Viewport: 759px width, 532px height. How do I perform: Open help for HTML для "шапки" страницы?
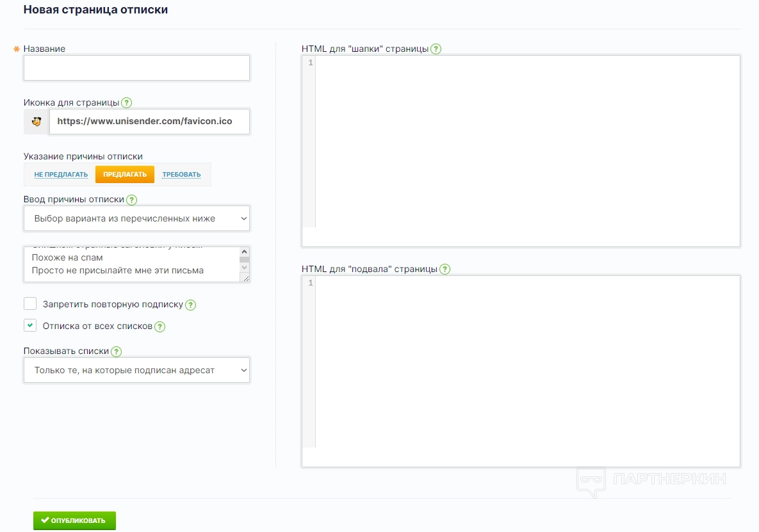436,49
